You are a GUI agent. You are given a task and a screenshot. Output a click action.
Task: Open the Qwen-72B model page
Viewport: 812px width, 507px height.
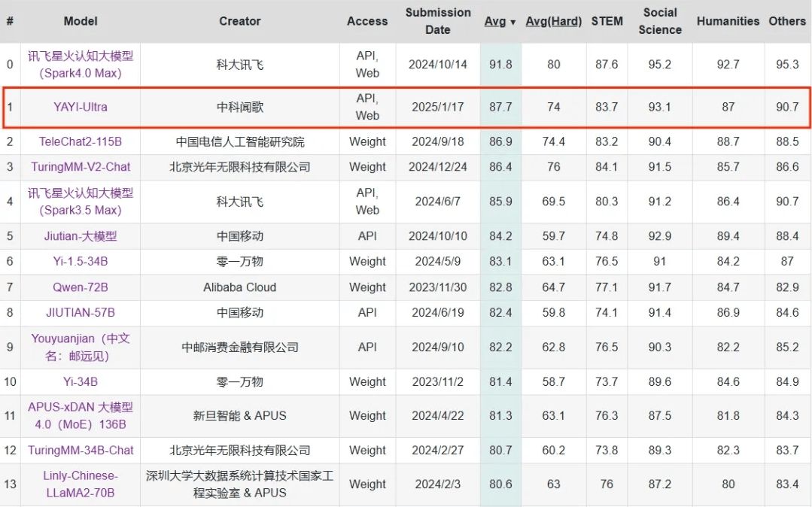coord(81,287)
